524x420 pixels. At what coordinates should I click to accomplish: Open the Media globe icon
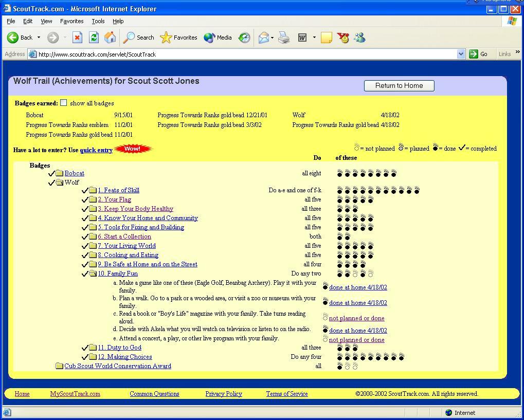coord(209,38)
